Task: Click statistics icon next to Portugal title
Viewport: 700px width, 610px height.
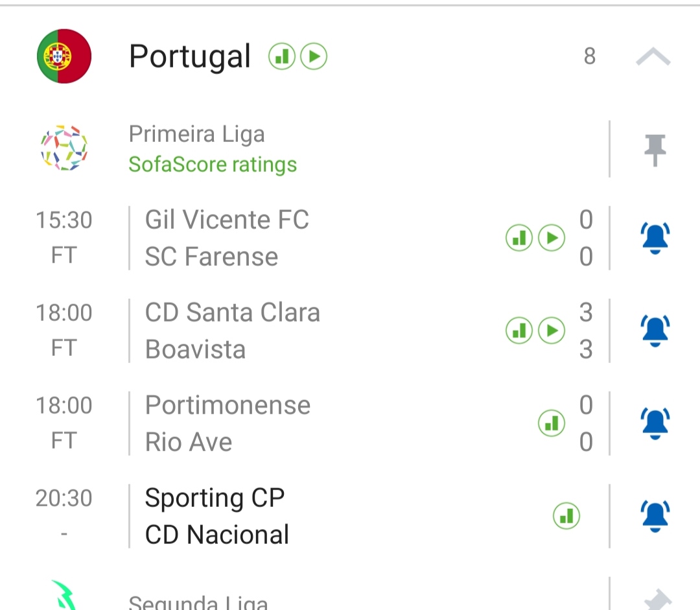Action: [x=282, y=57]
